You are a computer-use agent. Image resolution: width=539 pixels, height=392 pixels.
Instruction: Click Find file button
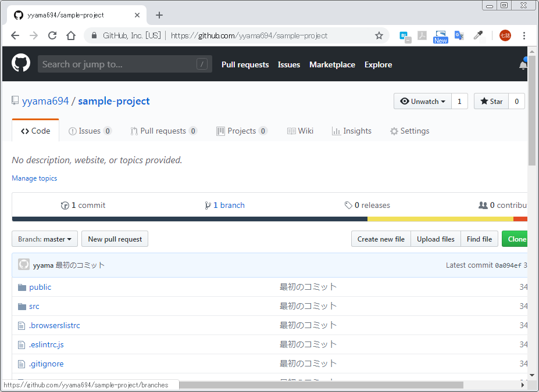click(x=479, y=239)
